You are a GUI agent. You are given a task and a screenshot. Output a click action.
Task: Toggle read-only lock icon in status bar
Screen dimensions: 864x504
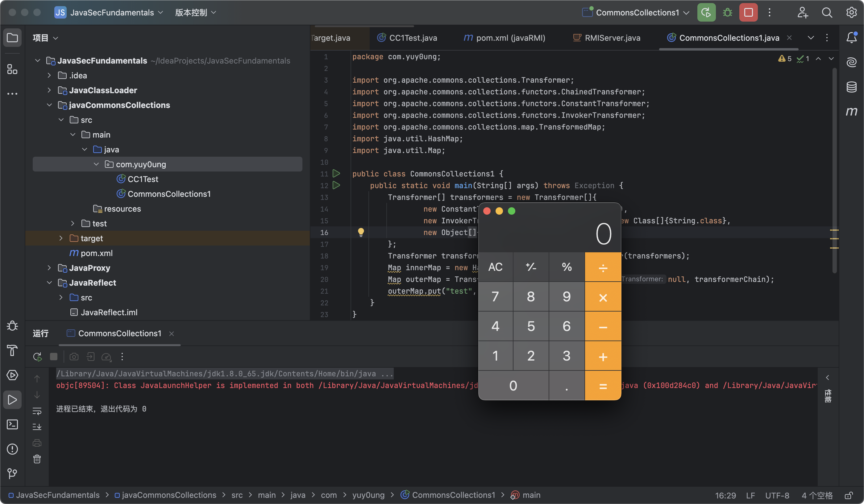pos(849,495)
